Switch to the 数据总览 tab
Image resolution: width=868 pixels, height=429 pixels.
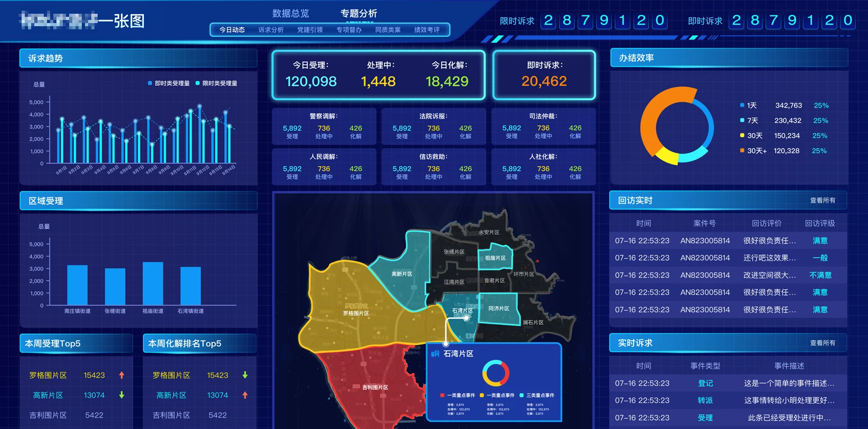tap(289, 13)
